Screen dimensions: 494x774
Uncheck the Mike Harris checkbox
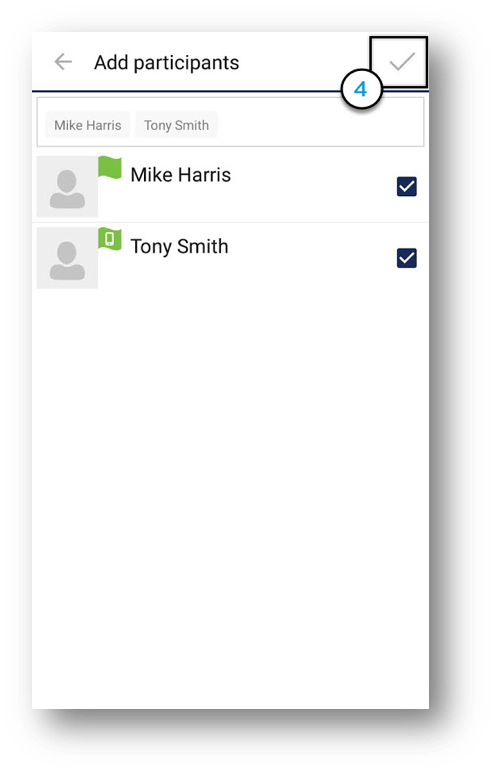point(407,187)
